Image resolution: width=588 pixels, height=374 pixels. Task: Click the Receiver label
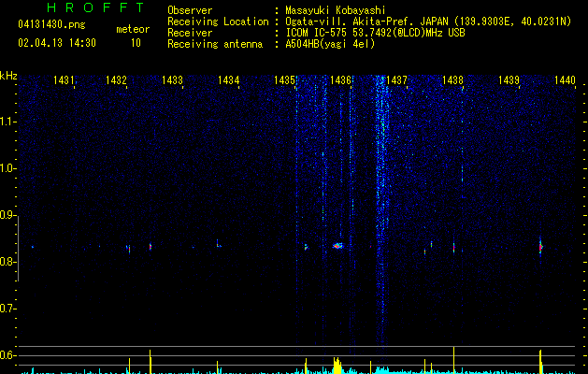point(190,33)
